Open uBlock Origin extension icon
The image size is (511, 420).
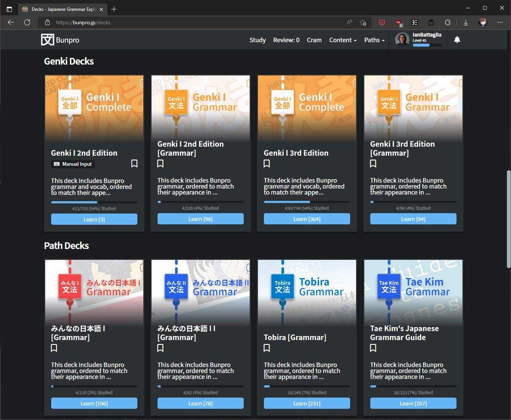pyautogui.click(x=398, y=22)
